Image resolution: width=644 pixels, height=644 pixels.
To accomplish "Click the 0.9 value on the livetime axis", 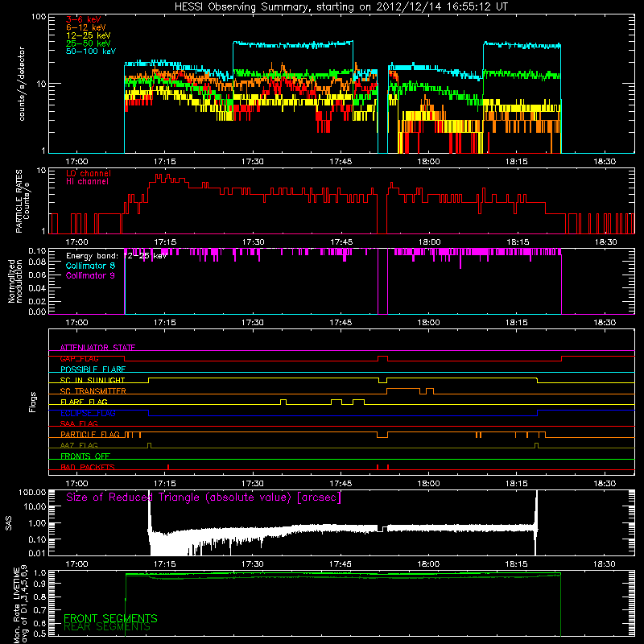I will [x=40, y=585].
